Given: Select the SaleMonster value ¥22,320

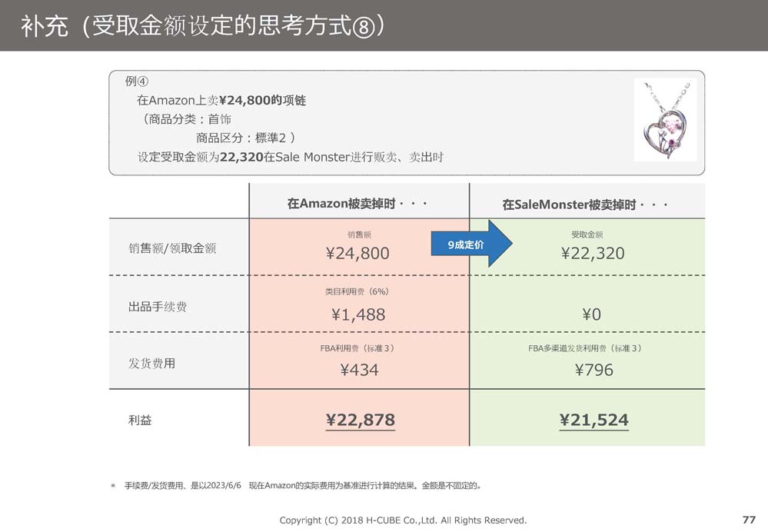Looking at the screenshot, I should tap(593, 253).
